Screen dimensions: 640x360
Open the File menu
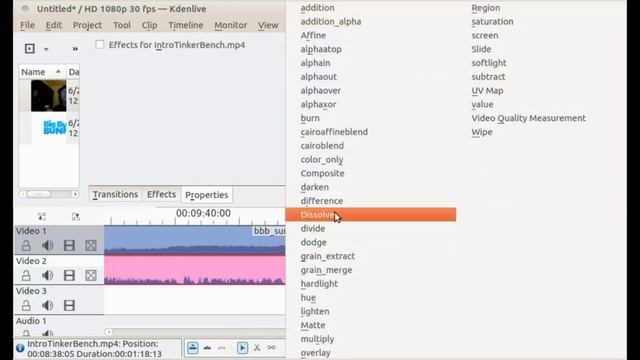tap(27, 25)
